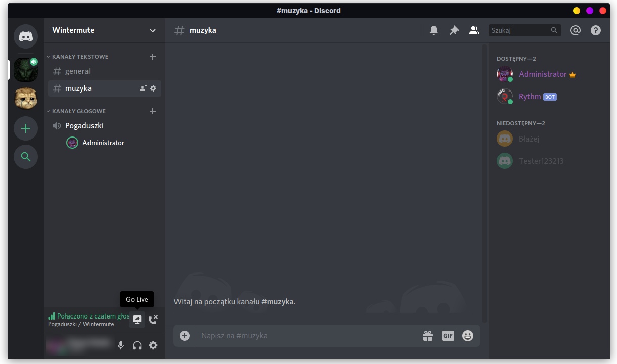
Task: Open notification settings bell
Action: tap(434, 30)
